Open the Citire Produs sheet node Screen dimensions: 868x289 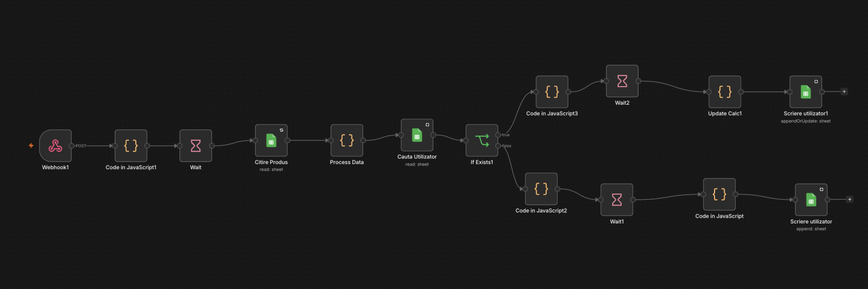(271, 140)
